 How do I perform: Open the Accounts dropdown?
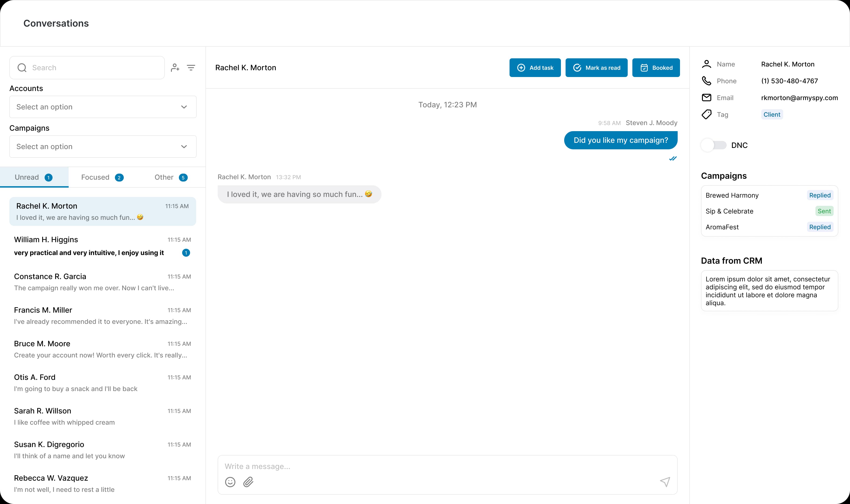pyautogui.click(x=103, y=107)
